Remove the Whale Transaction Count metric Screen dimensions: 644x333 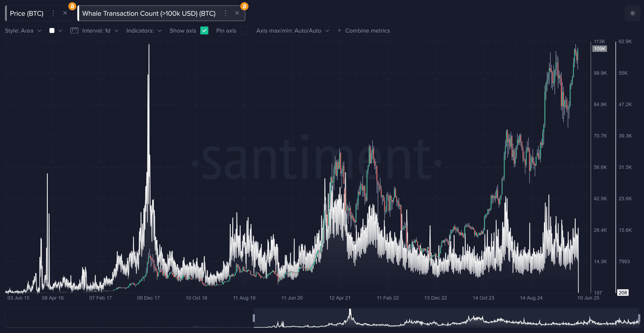coord(237,13)
